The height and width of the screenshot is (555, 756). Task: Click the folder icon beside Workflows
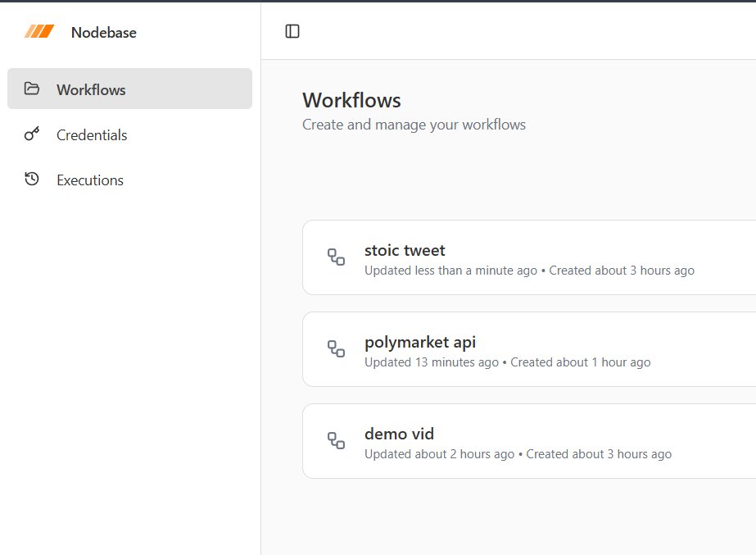[x=31, y=89]
